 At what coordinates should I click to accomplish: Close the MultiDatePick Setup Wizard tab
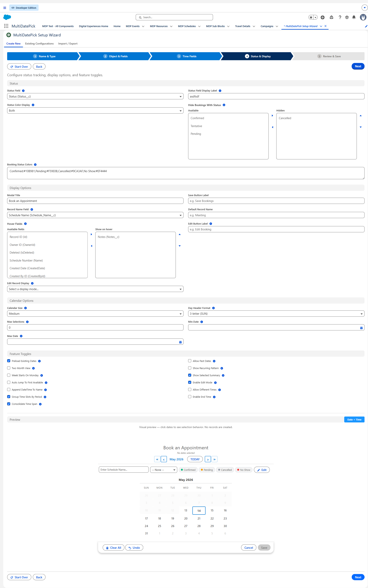(326, 26)
